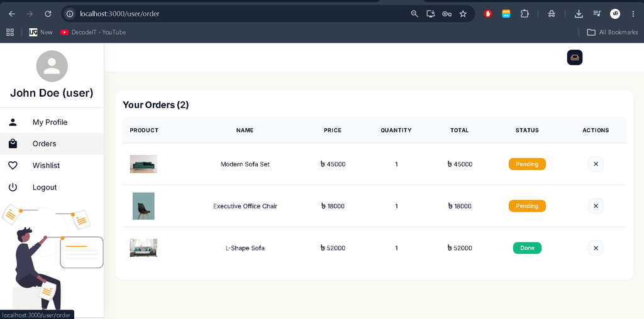The image size is (644, 319).
Task: Click the ACTIONS column header
Action: coord(596,131)
